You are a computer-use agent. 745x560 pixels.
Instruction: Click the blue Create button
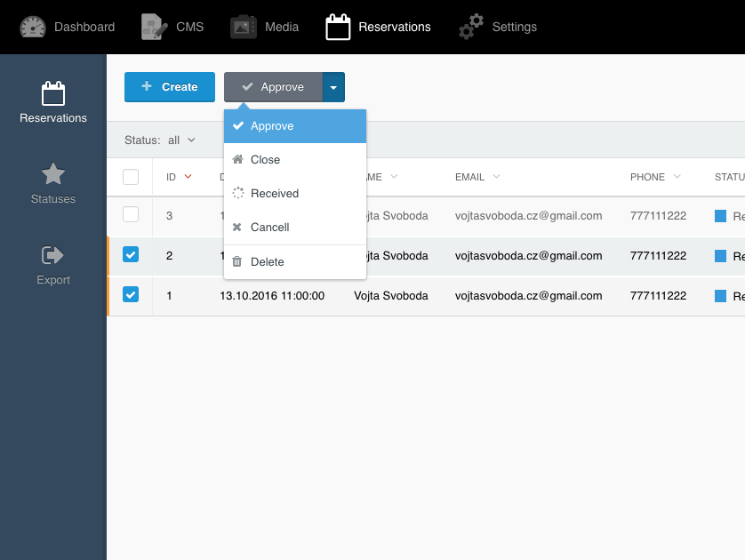170,87
